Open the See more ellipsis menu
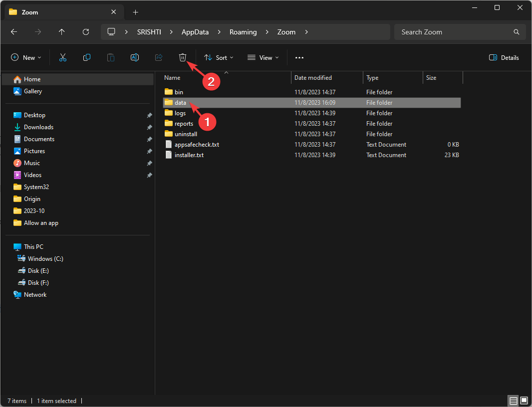The height and width of the screenshot is (407, 532). (x=299, y=58)
